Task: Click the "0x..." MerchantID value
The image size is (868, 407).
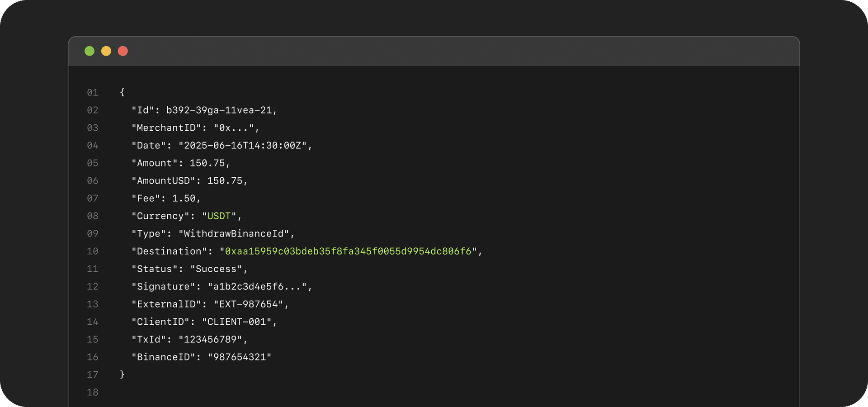Action: pyautogui.click(x=234, y=128)
